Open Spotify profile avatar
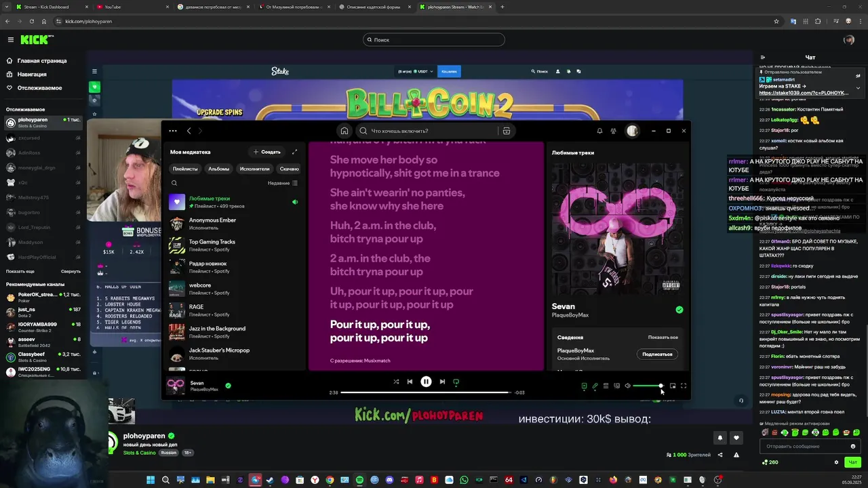Image resolution: width=868 pixels, height=488 pixels. click(x=632, y=131)
